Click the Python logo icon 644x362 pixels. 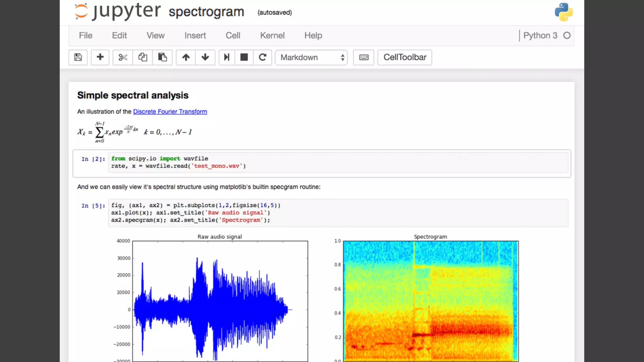(563, 12)
